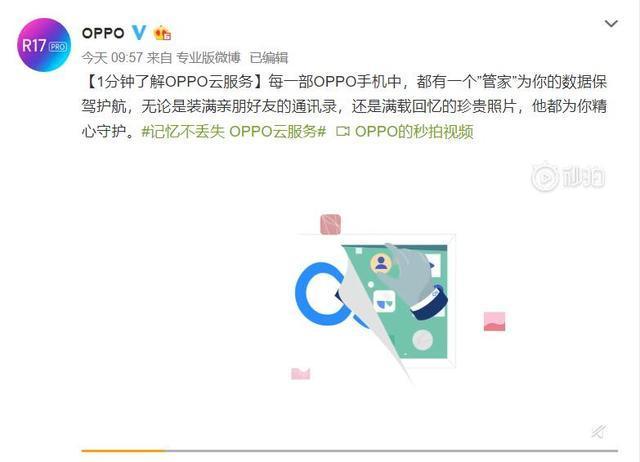
Task: Open the R17 Pro profile avatar
Action: (x=44, y=45)
